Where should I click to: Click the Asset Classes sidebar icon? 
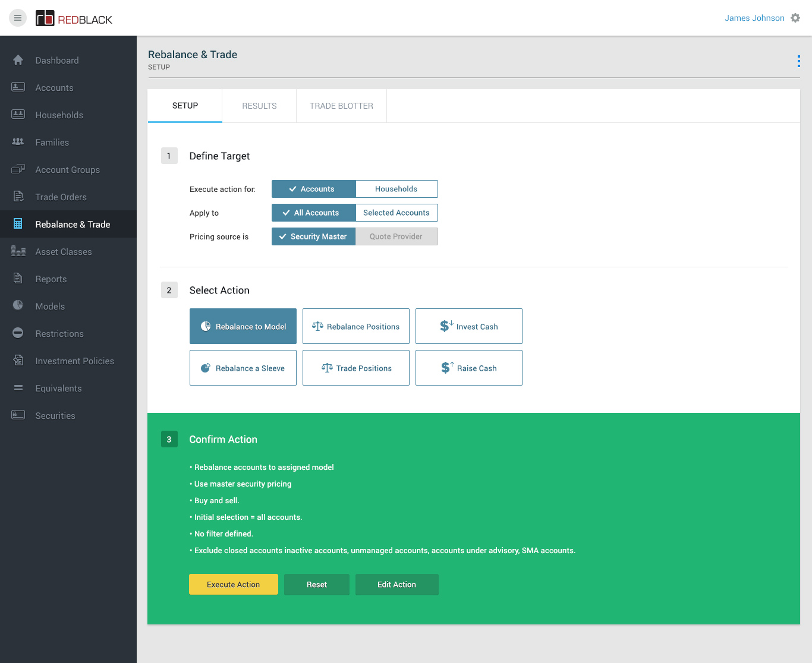coord(18,251)
